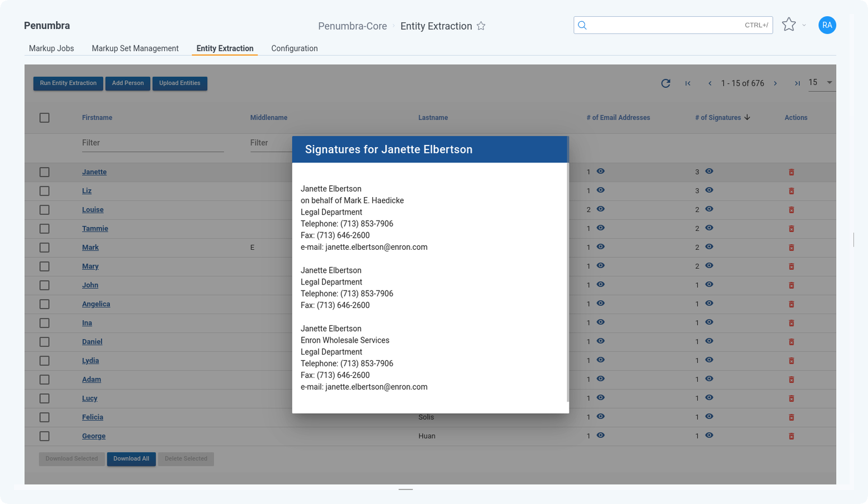This screenshot has height=504, width=868.
Task: Click the trash icon for the George row
Action: click(791, 436)
